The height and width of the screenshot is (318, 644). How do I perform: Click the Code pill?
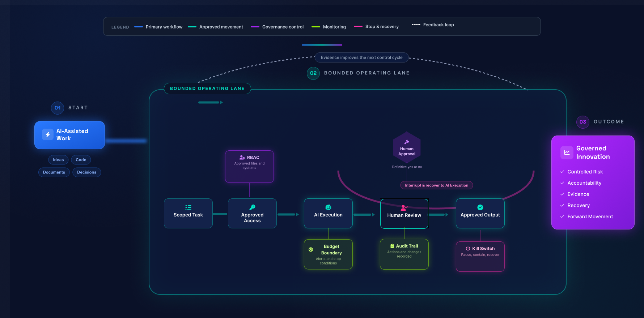tap(81, 160)
